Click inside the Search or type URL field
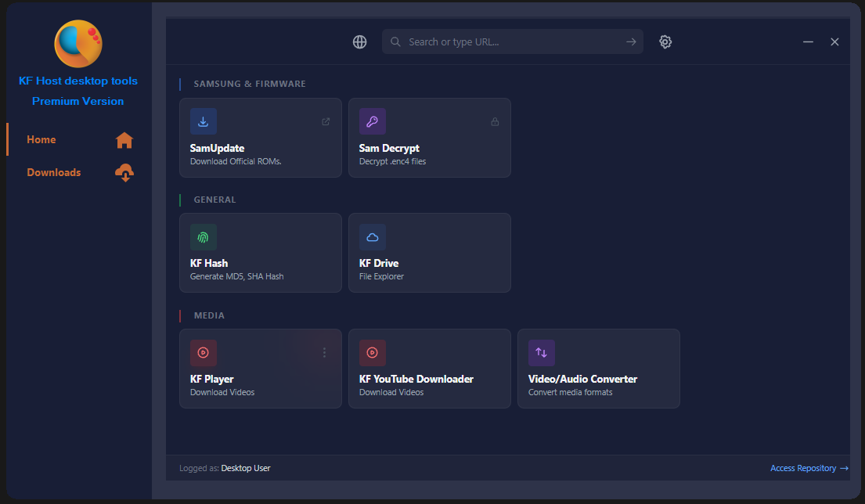Screen dimensions: 865x504 (x=509, y=41)
